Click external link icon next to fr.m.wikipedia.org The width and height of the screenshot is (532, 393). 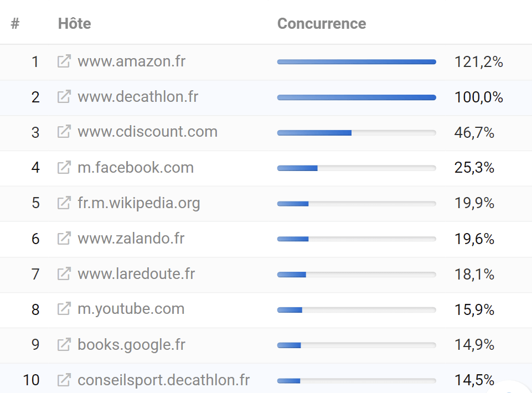(64, 203)
